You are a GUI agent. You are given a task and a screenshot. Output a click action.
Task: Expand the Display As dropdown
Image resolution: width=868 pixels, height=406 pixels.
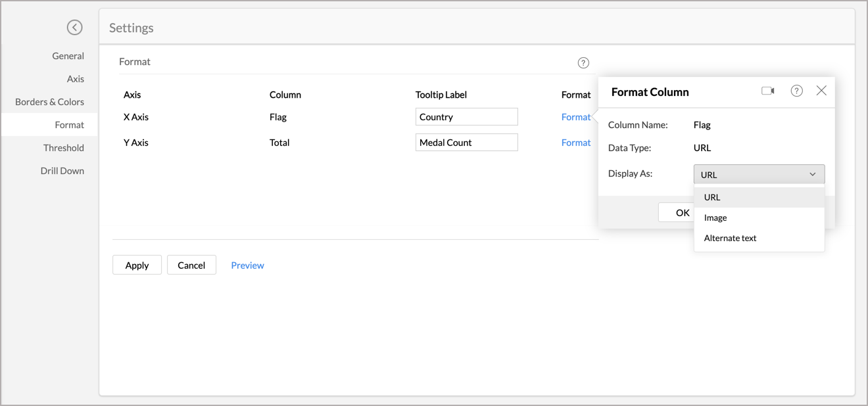(759, 174)
